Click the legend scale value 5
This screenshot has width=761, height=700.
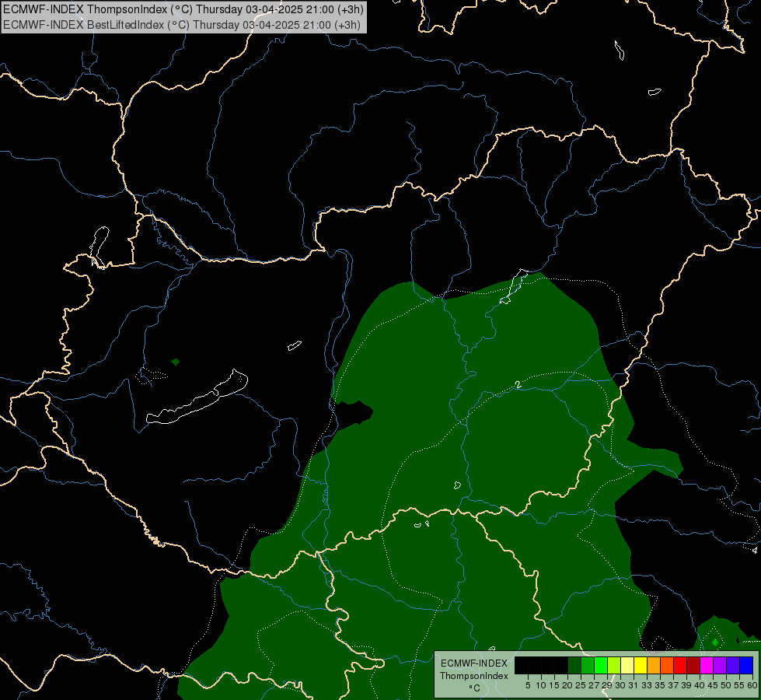pyautogui.click(x=528, y=685)
